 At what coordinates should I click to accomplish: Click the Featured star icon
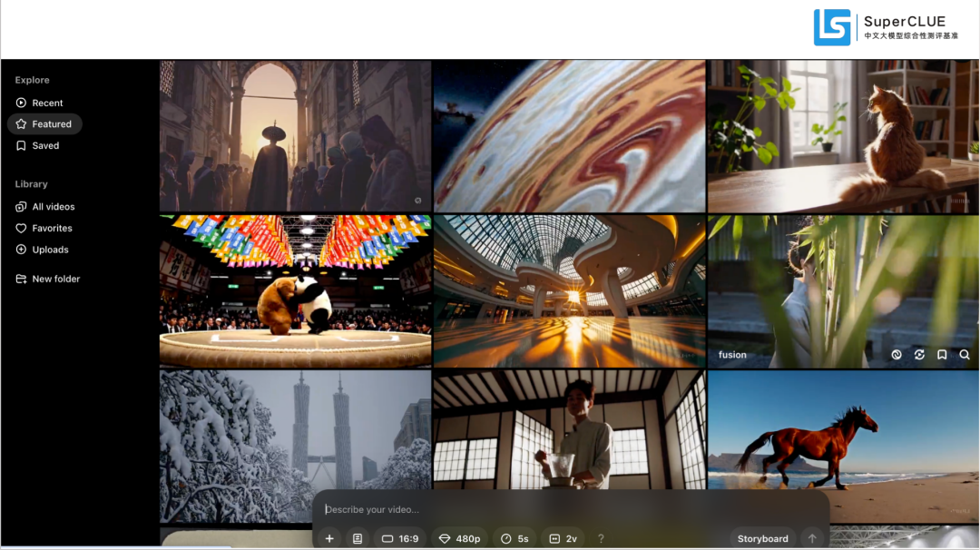click(21, 123)
